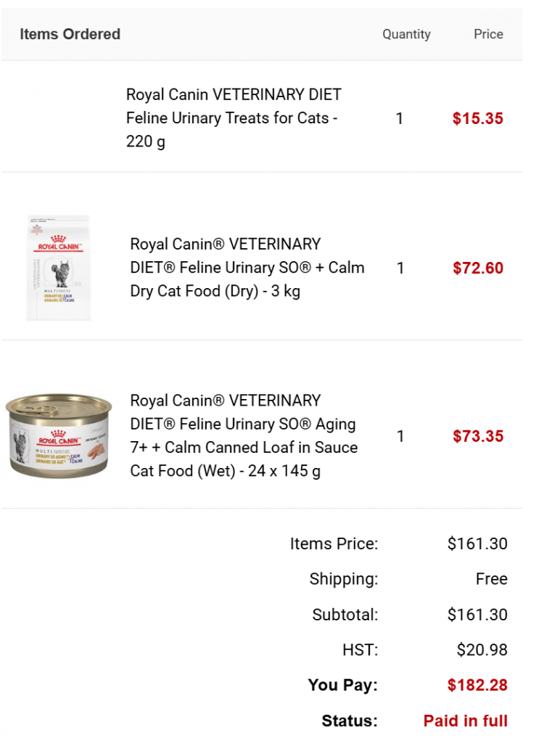The width and height of the screenshot is (560, 743).
Task: Click the Subtotal label
Action: coord(345,615)
